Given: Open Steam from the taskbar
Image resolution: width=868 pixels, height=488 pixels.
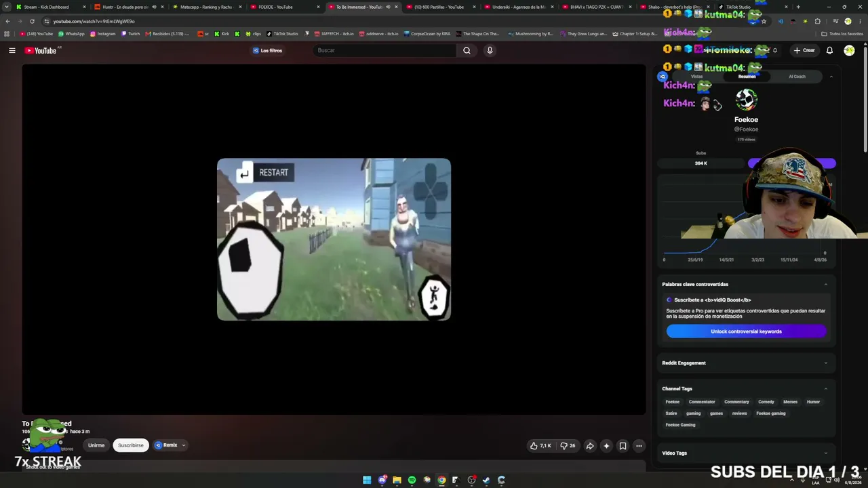Looking at the screenshot, I should coord(486,480).
